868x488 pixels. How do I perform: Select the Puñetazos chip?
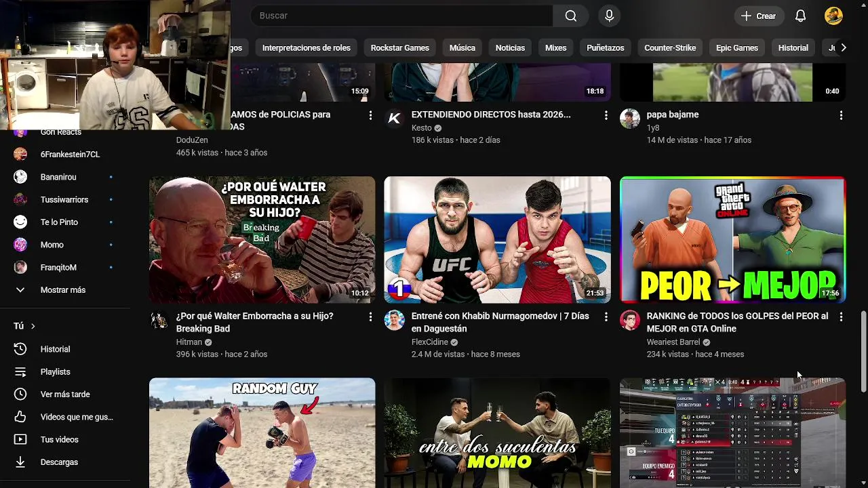point(606,47)
